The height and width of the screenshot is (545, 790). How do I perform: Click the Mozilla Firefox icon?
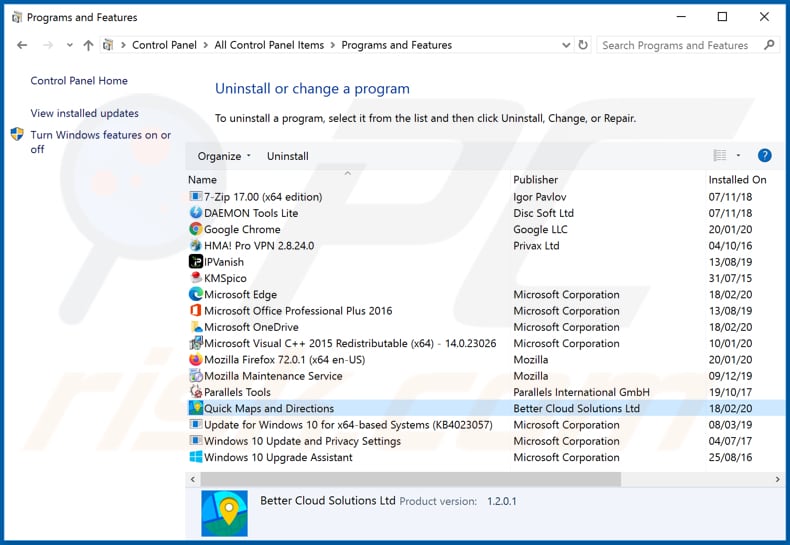(x=195, y=359)
